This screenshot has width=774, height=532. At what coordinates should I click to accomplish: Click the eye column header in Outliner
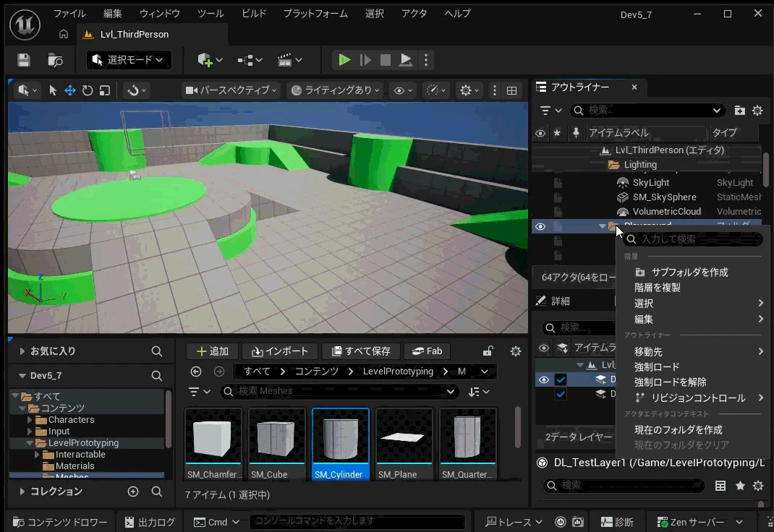[x=540, y=133]
